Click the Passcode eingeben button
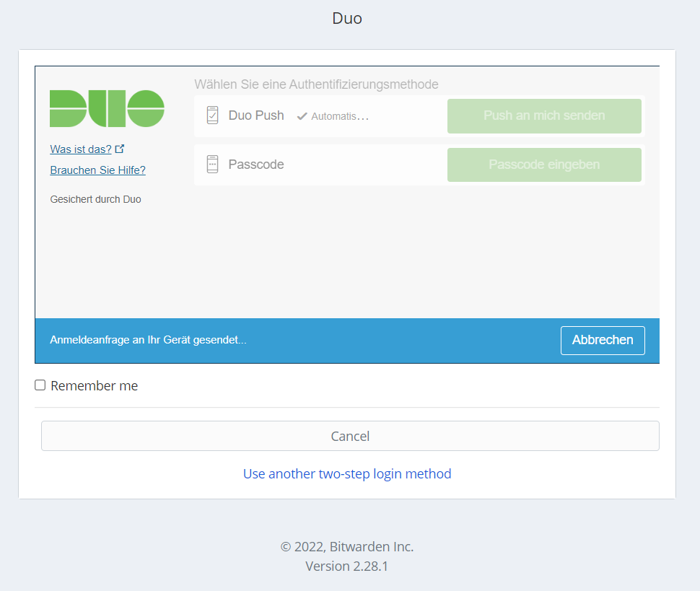 [544, 165]
